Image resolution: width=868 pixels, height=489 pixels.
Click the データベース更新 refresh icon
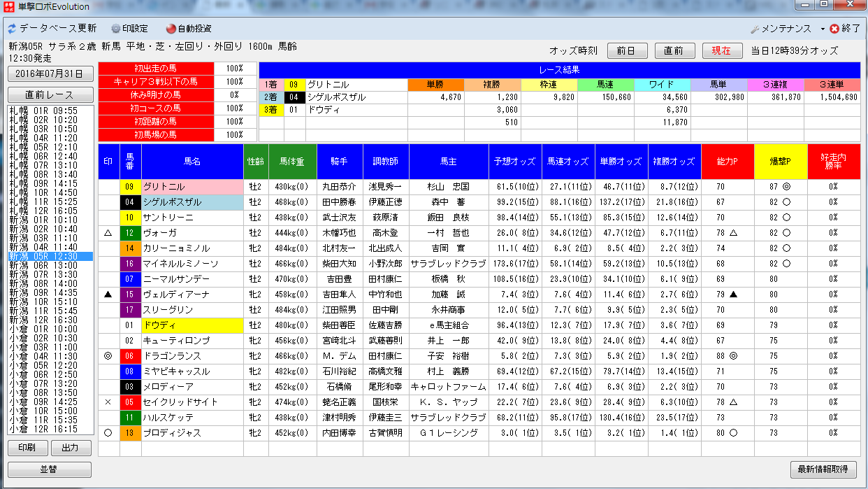pyautogui.click(x=12, y=29)
